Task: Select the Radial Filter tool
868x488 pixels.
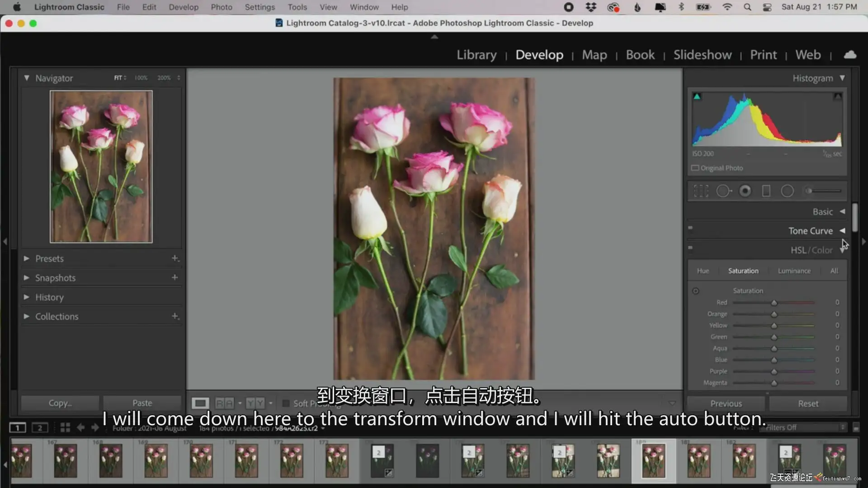Action: (787, 191)
